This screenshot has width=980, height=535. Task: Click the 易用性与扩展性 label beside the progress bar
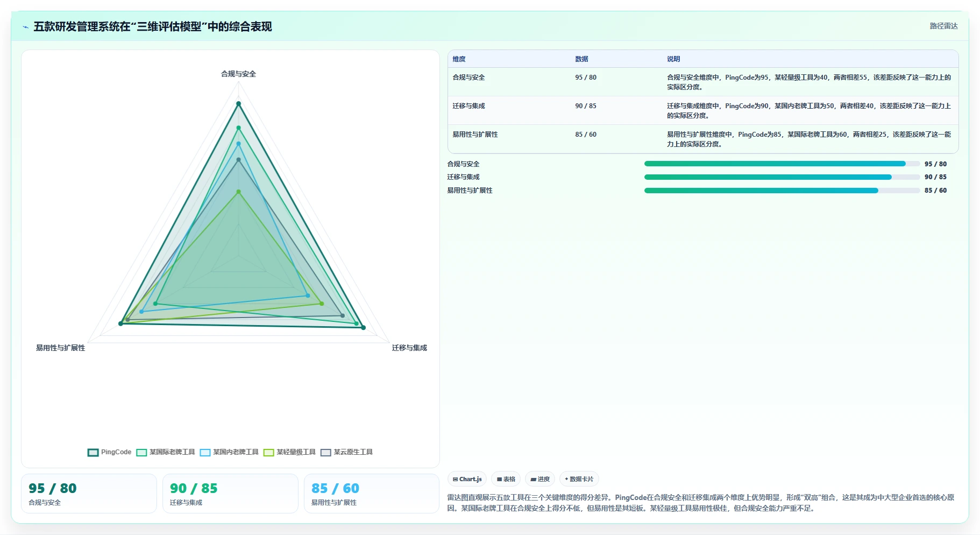[x=470, y=191]
